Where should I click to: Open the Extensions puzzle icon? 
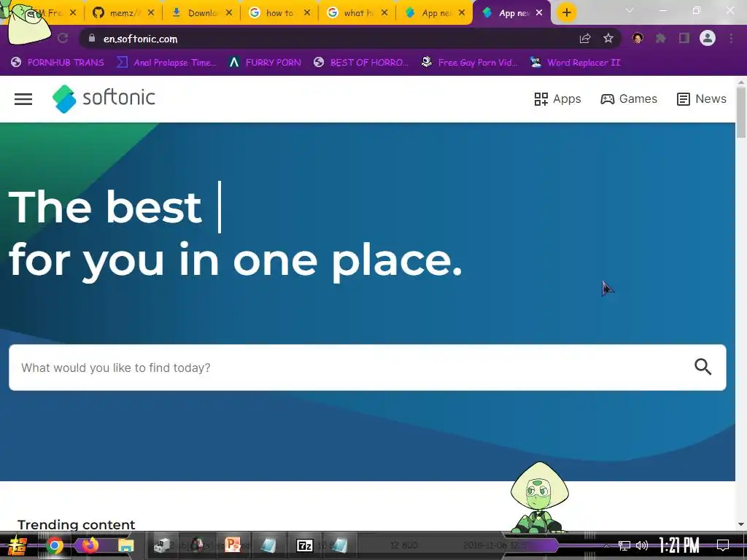661,38
